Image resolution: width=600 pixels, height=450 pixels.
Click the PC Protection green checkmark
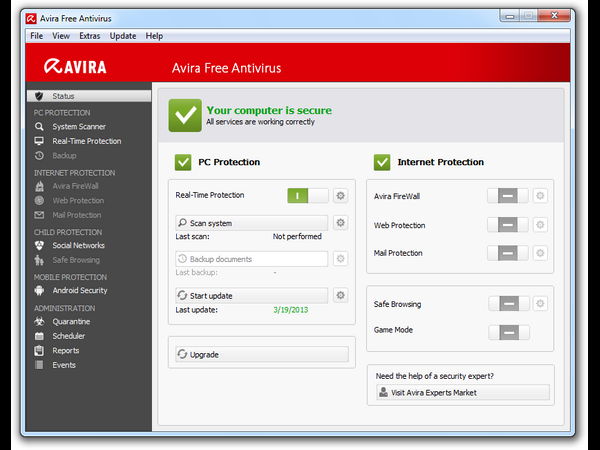pos(183,162)
